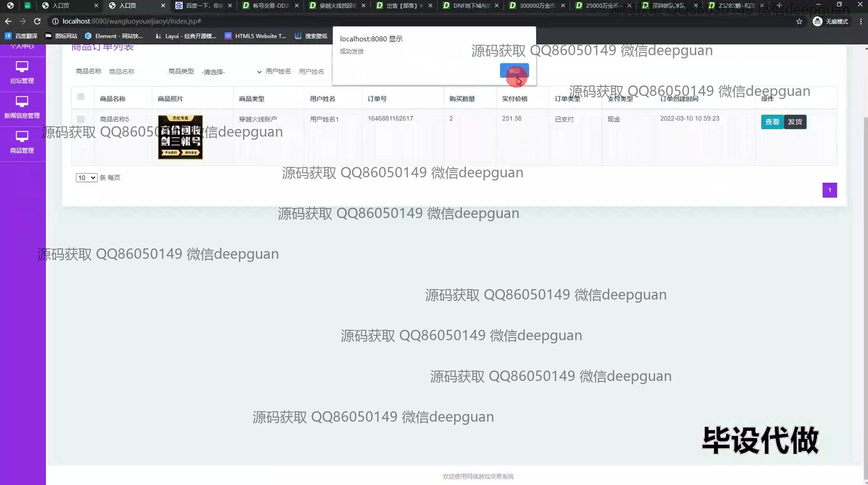The image size is (868, 485).
Task: Check the 商品名称5 row checkbox
Action: (x=81, y=119)
